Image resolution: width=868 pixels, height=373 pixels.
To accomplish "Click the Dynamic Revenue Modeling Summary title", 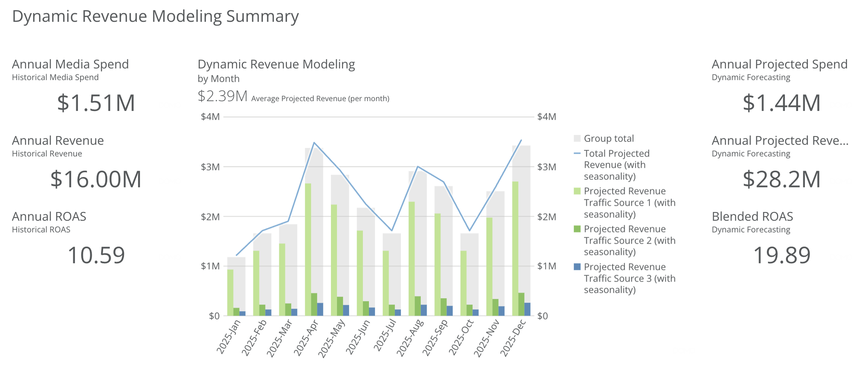I will 155,16.
